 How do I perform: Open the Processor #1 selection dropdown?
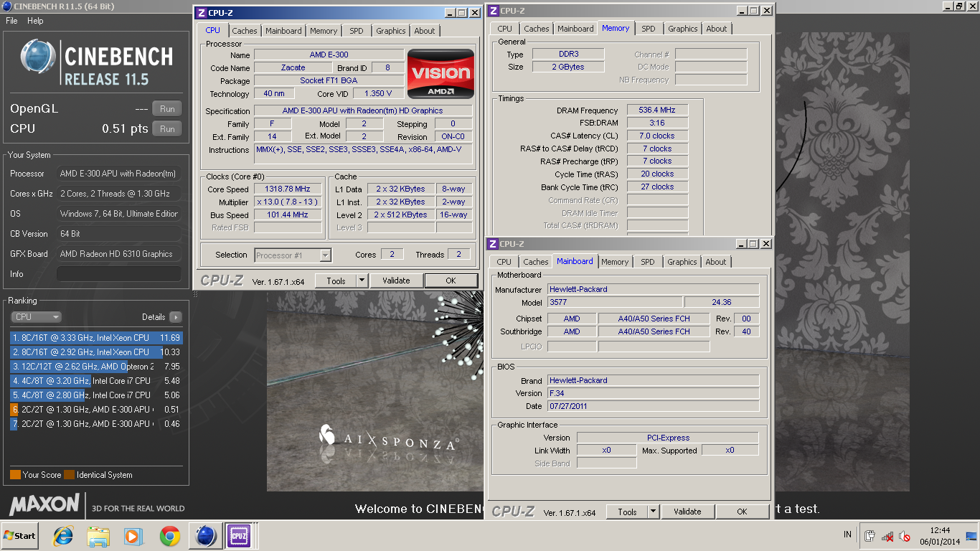(292, 255)
